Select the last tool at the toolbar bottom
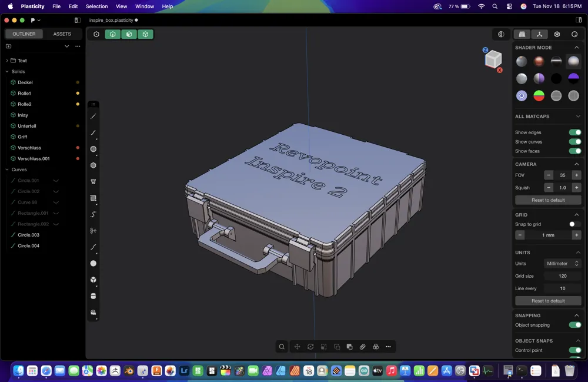The image size is (588, 382). pyautogui.click(x=93, y=312)
